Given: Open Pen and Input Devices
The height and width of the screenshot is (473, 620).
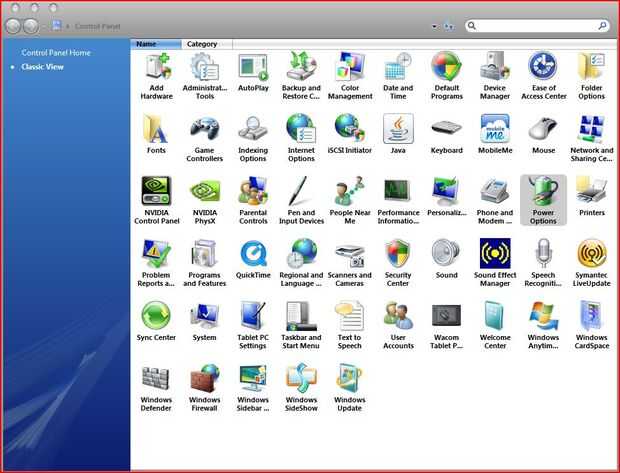Looking at the screenshot, I should pos(301,201).
